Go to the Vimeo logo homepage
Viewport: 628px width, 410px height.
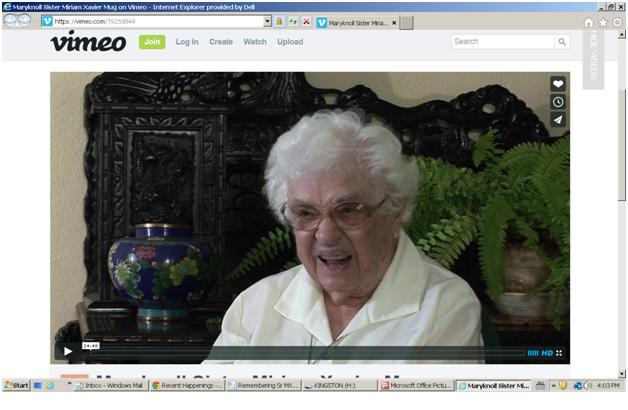[88, 42]
